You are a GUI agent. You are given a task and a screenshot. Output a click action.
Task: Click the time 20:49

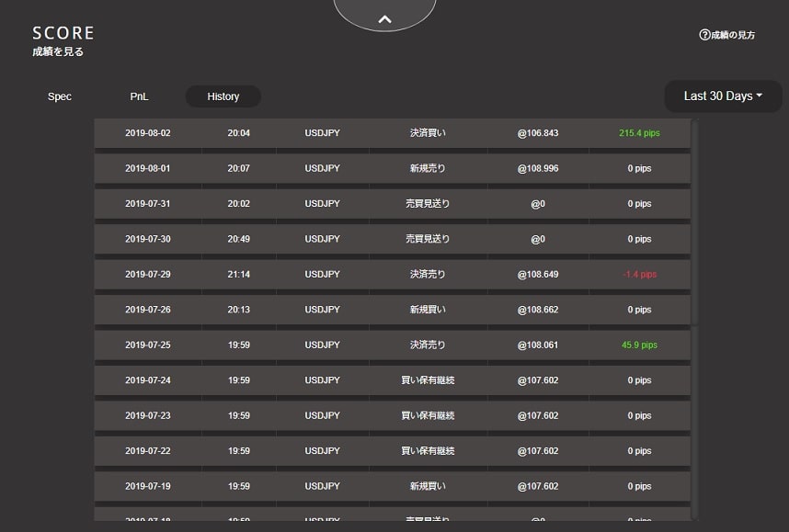[238, 239]
